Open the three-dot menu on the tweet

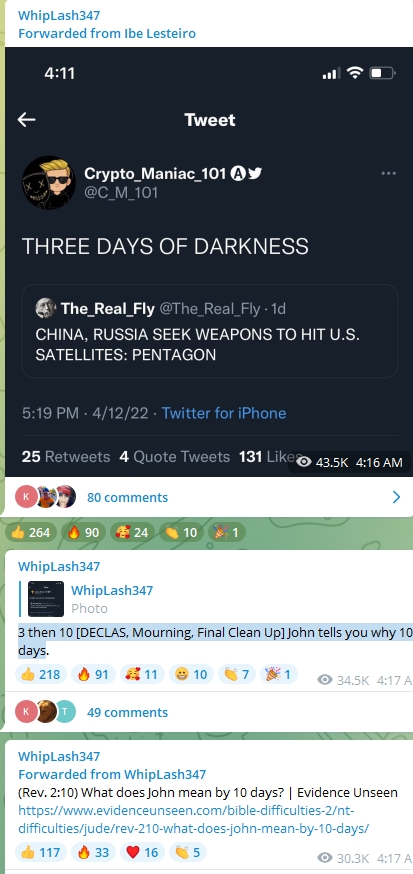click(x=388, y=173)
